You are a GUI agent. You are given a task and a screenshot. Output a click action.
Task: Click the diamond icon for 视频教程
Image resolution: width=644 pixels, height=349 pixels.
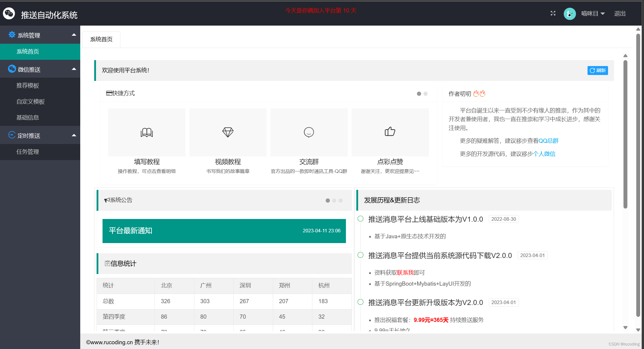228,132
